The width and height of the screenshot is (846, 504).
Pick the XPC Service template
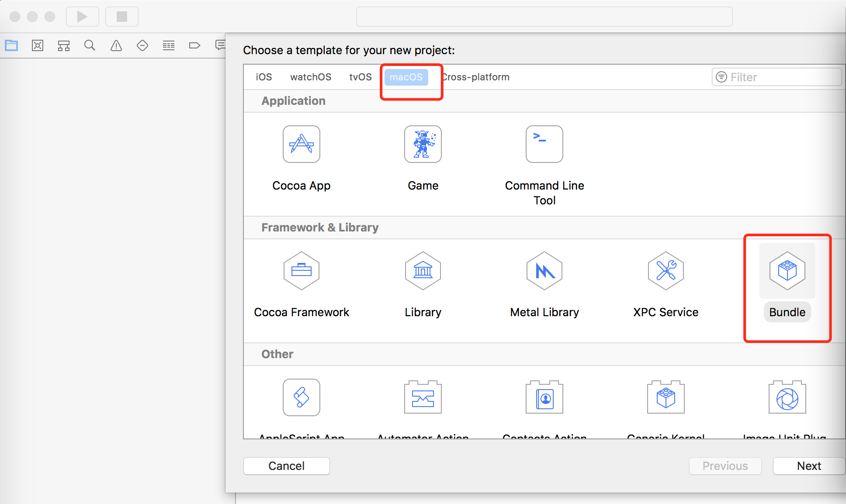tap(666, 271)
